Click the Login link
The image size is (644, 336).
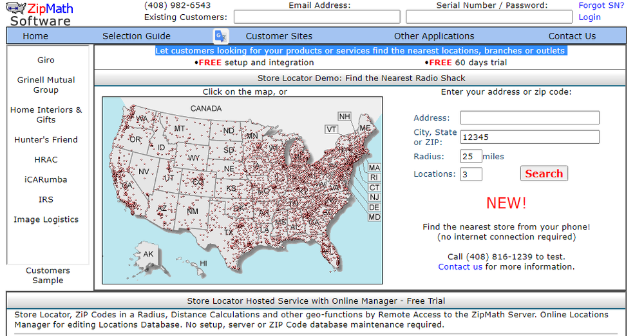(589, 17)
